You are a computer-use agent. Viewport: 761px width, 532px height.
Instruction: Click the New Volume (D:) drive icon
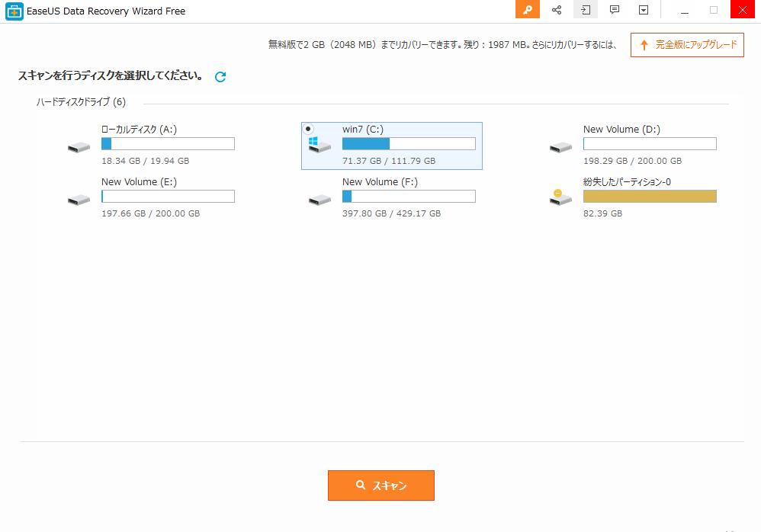pyautogui.click(x=560, y=147)
